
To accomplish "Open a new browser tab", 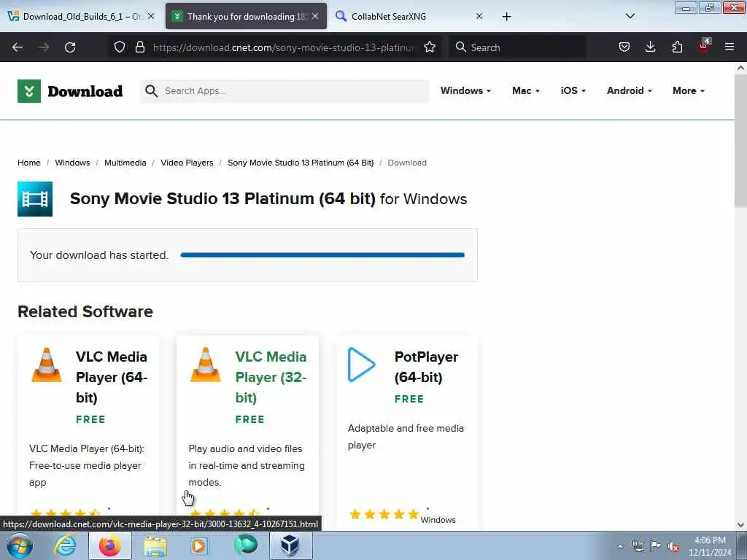I will [x=506, y=17].
